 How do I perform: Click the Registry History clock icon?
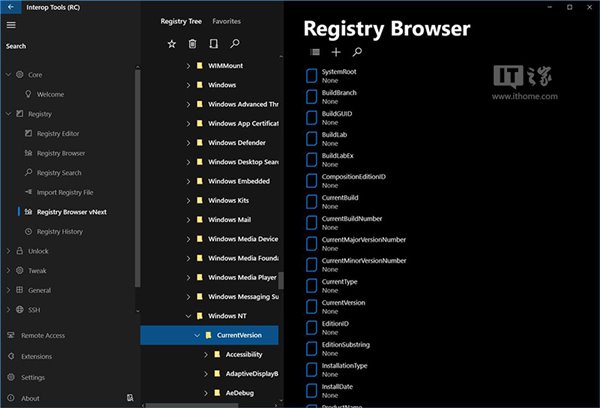pos(28,231)
